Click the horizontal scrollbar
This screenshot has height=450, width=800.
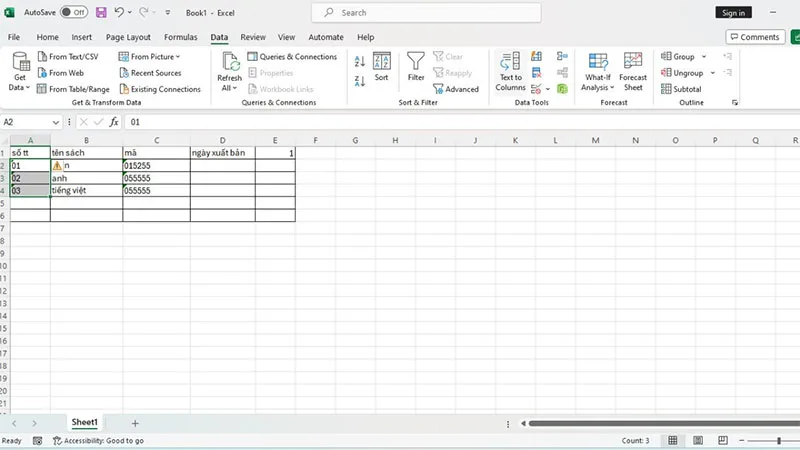click(x=663, y=423)
